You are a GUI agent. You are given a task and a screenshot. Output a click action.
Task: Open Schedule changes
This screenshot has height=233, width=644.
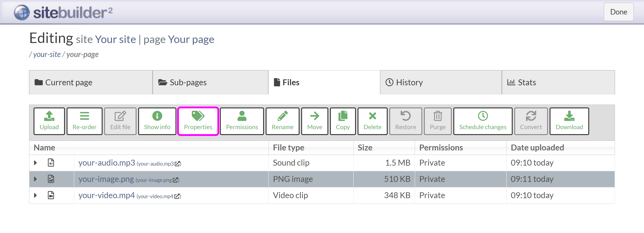pos(483,121)
